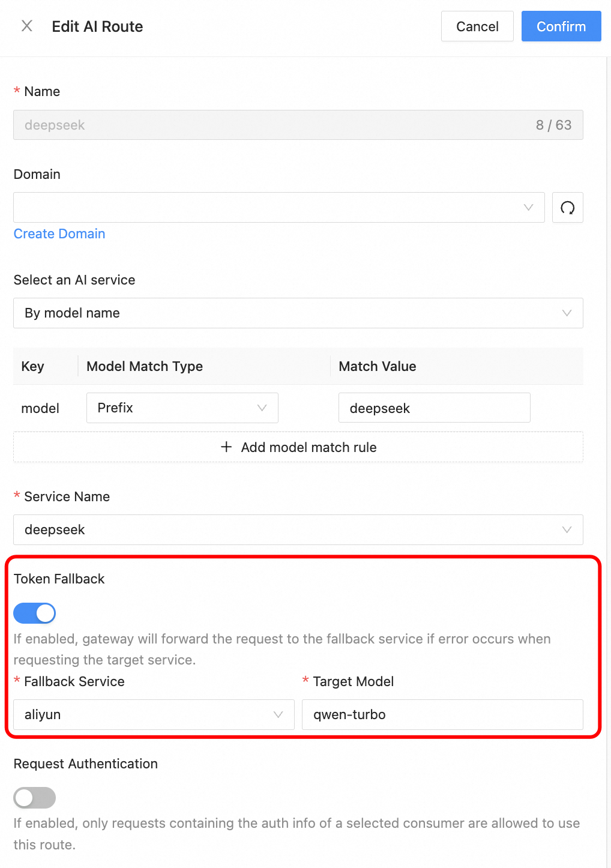611x868 pixels.
Task: Click the domain refresh icon
Action: click(567, 208)
